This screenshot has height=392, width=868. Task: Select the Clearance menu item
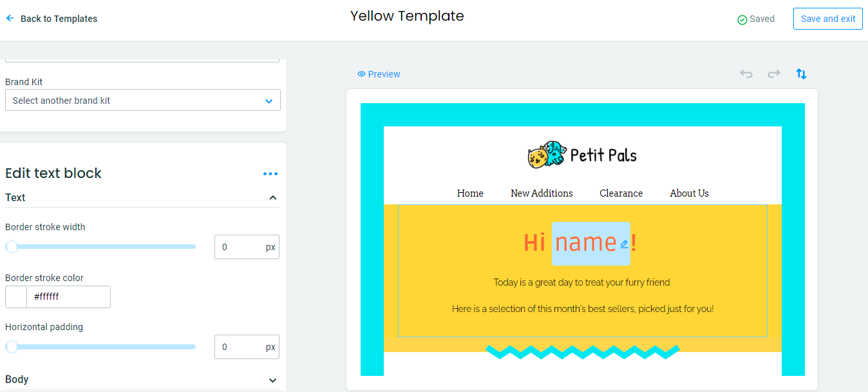point(621,193)
